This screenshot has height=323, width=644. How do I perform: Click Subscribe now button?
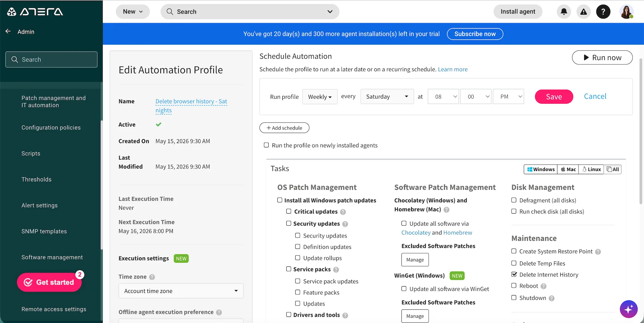click(475, 34)
